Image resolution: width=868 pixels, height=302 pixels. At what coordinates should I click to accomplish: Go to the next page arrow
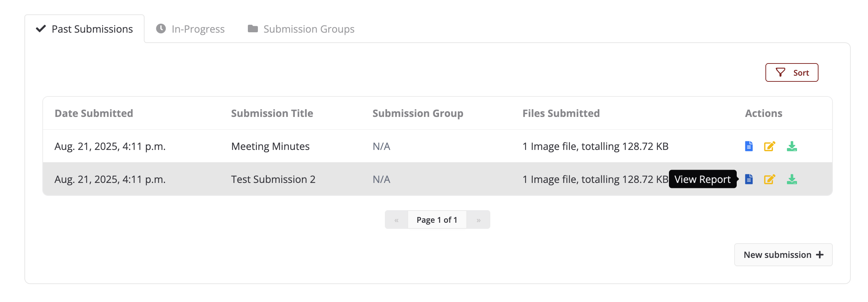point(478,220)
